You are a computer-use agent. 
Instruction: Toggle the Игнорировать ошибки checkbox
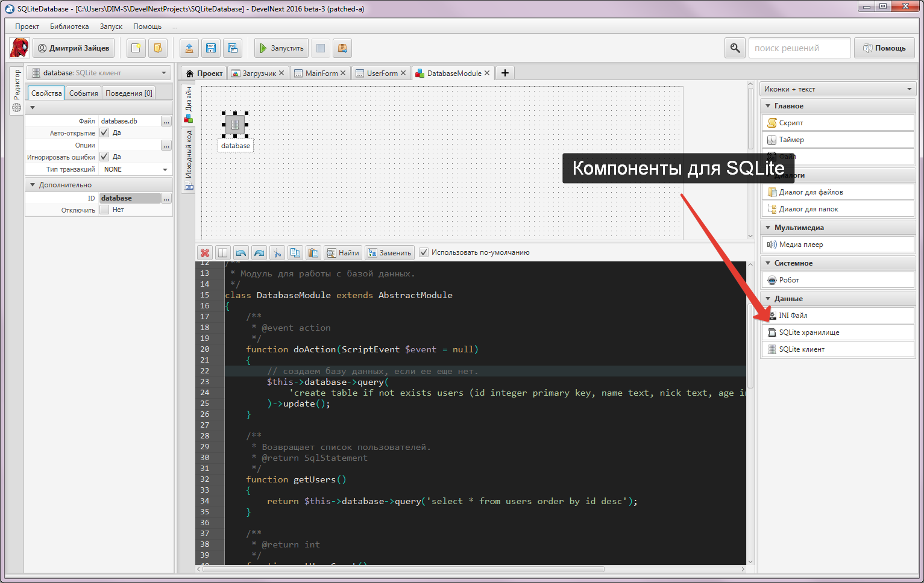point(104,157)
